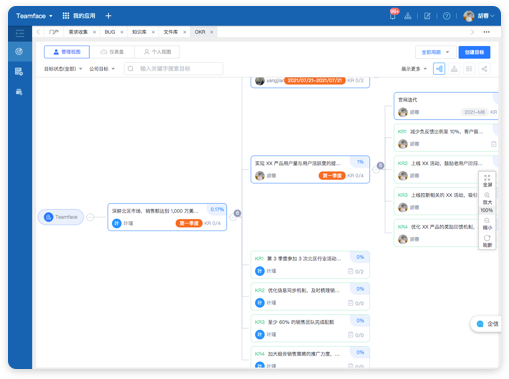The width and height of the screenshot is (509, 379).
Task: Click the edit note icon in top bar
Action: [x=427, y=16]
